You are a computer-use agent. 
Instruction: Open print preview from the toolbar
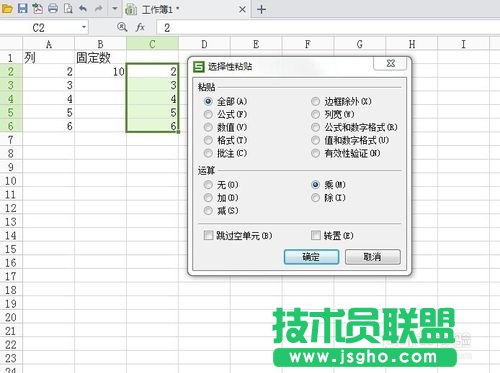pyautogui.click(x=68, y=8)
